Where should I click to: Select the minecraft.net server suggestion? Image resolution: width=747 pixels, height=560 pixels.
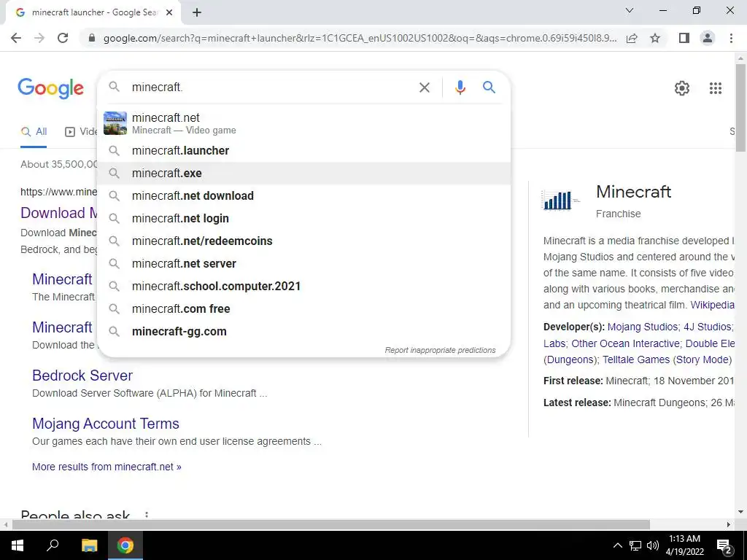pyautogui.click(x=303, y=264)
